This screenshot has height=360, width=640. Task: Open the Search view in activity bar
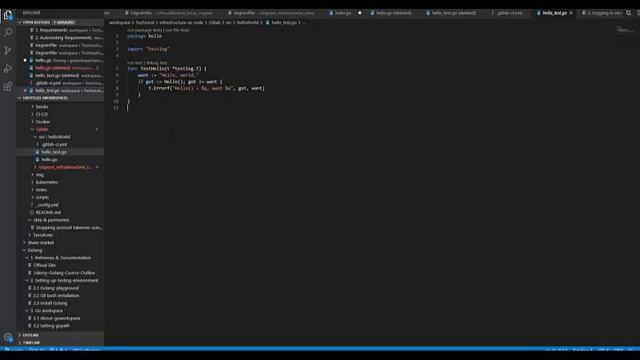pyautogui.click(x=8, y=33)
